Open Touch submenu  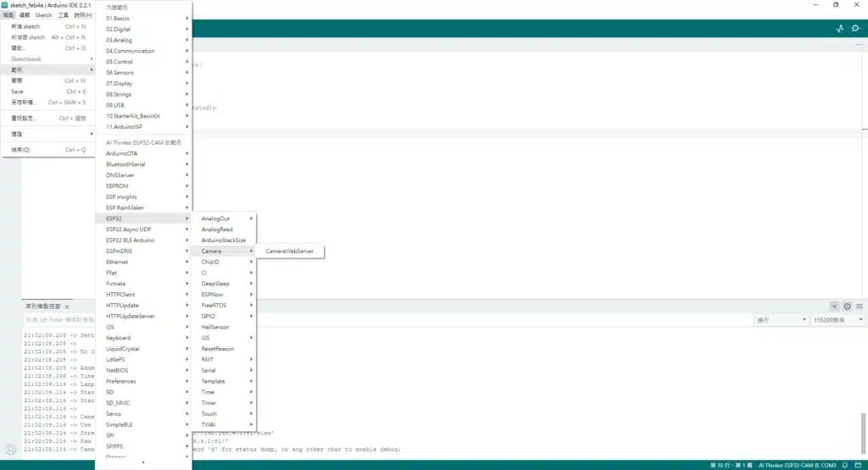[x=224, y=414]
